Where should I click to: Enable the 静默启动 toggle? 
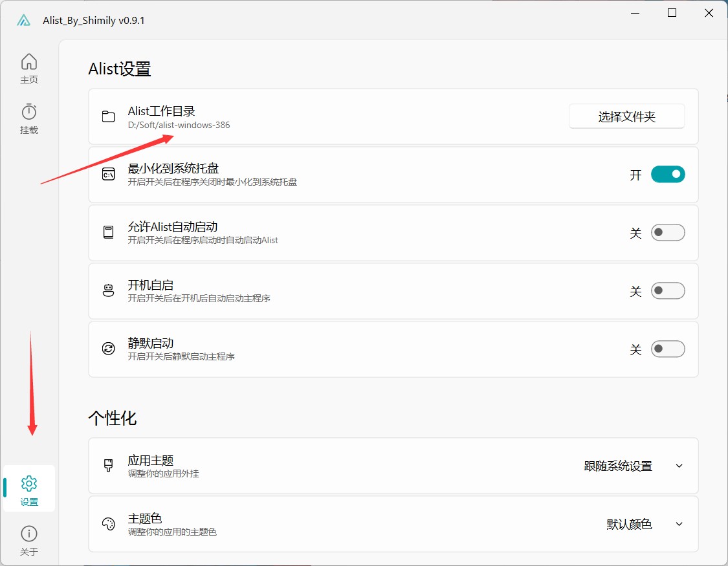click(x=667, y=349)
